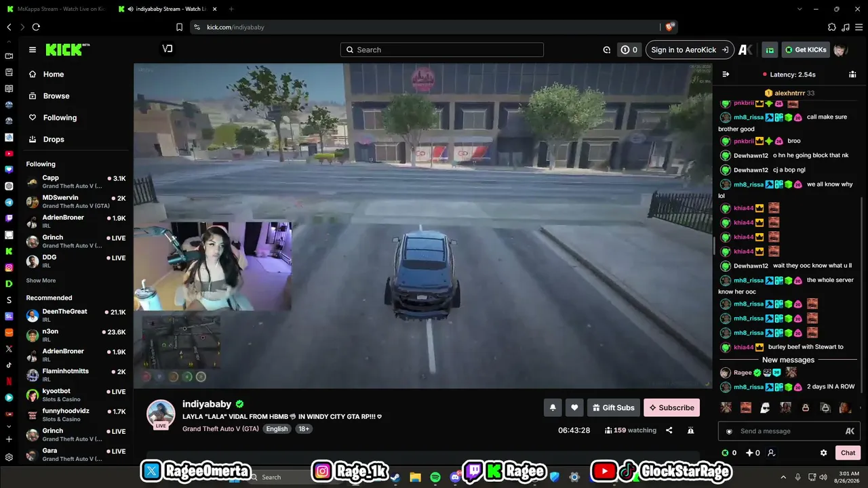Open the Kick sidebar hamburger menu
Image resolution: width=868 pixels, height=488 pixels.
pos(32,49)
